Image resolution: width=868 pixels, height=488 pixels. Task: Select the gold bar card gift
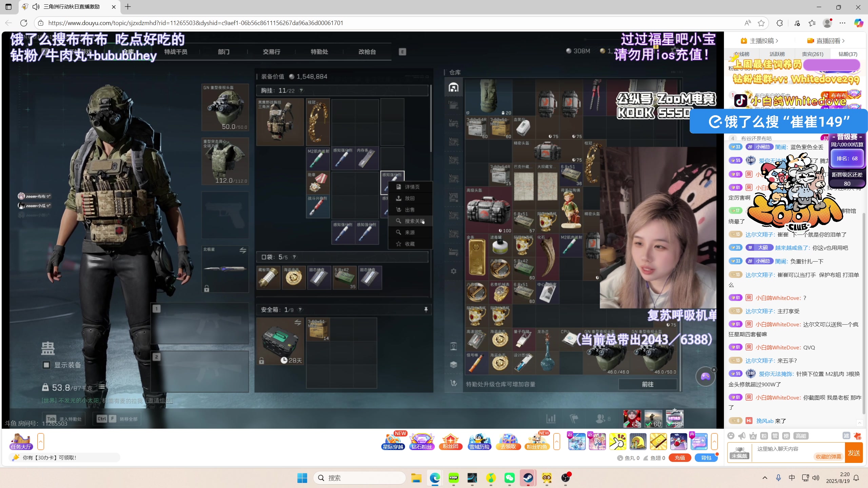click(x=658, y=441)
